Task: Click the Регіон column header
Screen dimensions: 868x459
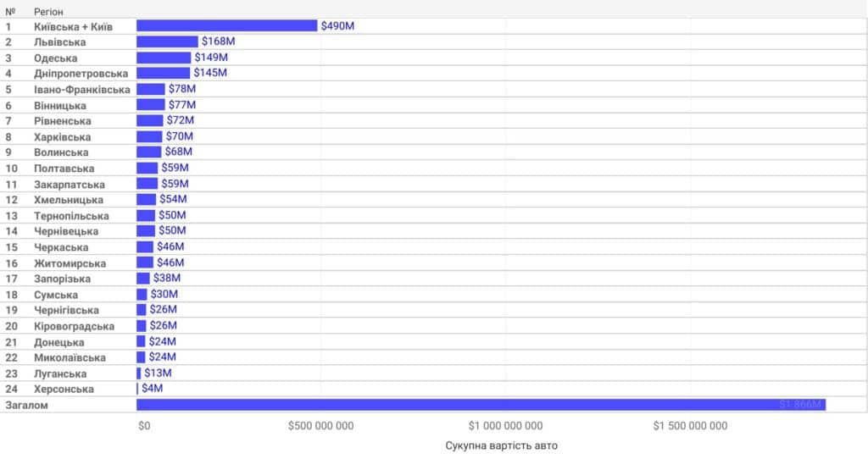Action: click(x=48, y=12)
